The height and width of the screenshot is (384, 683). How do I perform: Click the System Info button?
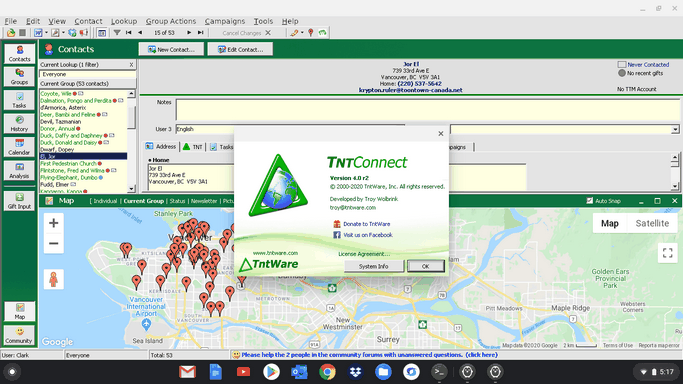coord(373,266)
